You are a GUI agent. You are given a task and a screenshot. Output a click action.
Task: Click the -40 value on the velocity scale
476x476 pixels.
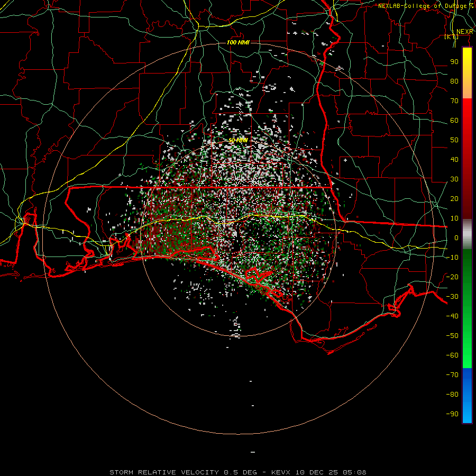452,316
